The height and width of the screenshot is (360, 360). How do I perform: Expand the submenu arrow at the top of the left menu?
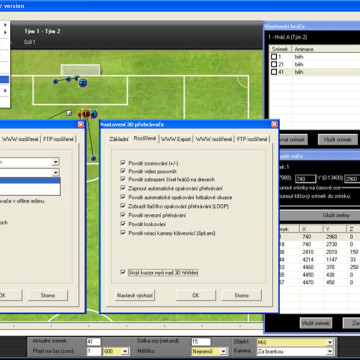[x=5, y=25]
